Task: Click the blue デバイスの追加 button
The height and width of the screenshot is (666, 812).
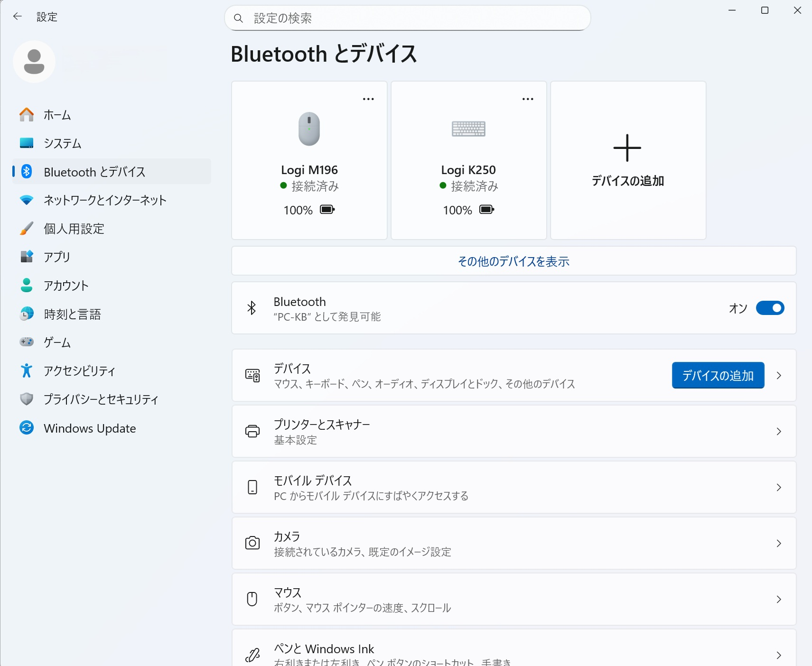Action: pyautogui.click(x=718, y=376)
